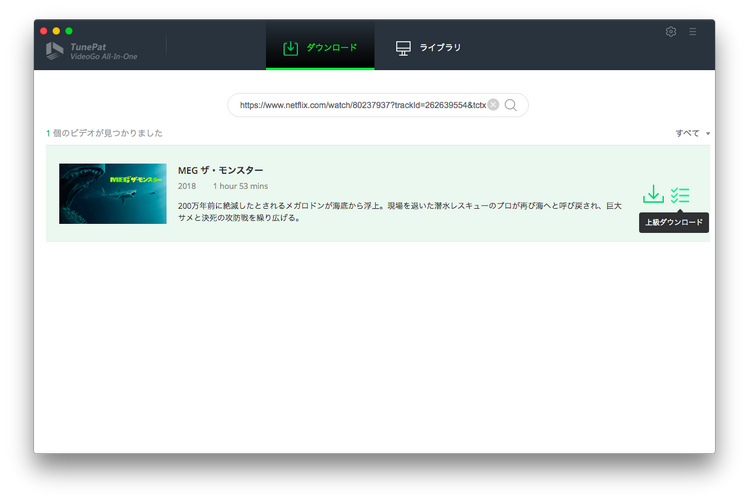Expand the すべて filter dropdown
The height and width of the screenshot is (502, 749).
click(693, 133)
